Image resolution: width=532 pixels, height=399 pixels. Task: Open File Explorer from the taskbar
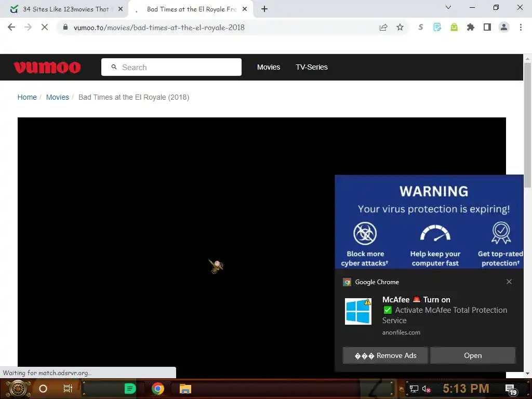point(185,389)
